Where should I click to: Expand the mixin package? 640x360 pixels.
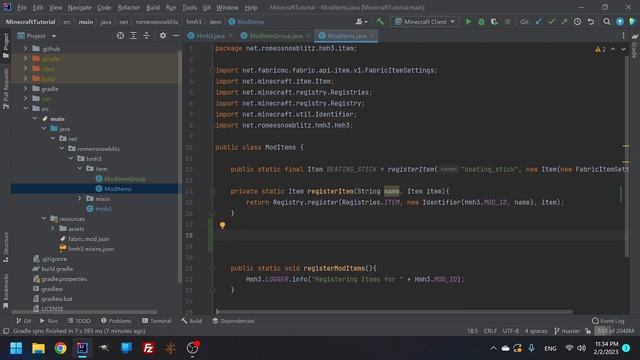click(80, 198)
